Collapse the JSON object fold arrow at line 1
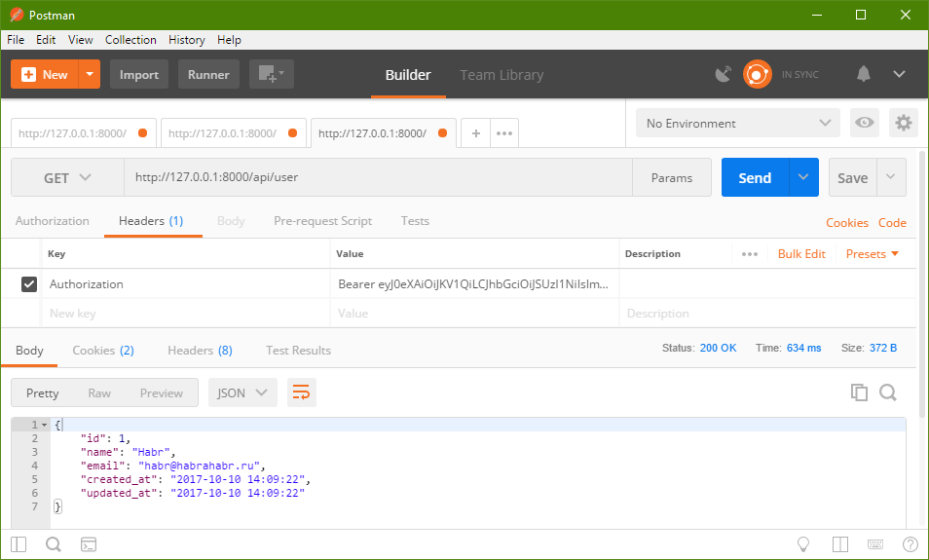929x560 pixels. click(45, 425)
